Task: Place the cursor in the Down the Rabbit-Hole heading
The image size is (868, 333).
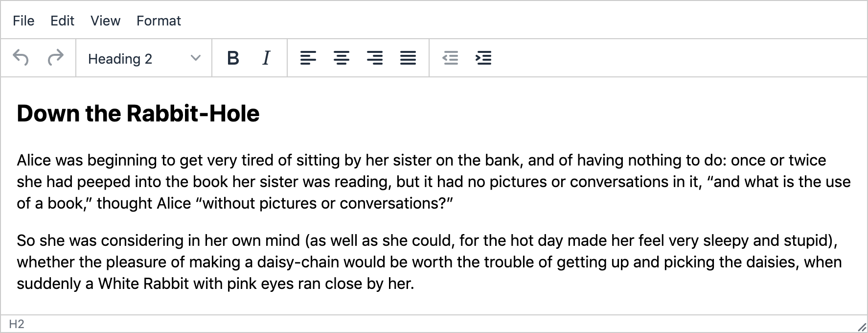Action: (138, 113)
